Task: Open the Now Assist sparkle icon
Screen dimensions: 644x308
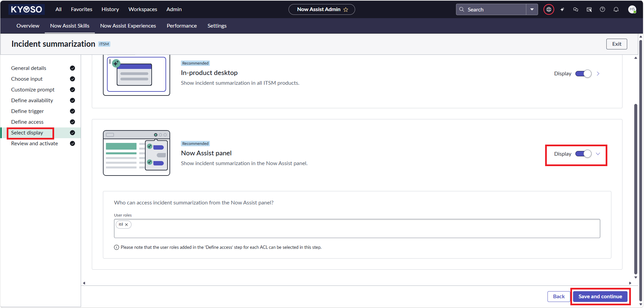Action: point(562,9)
